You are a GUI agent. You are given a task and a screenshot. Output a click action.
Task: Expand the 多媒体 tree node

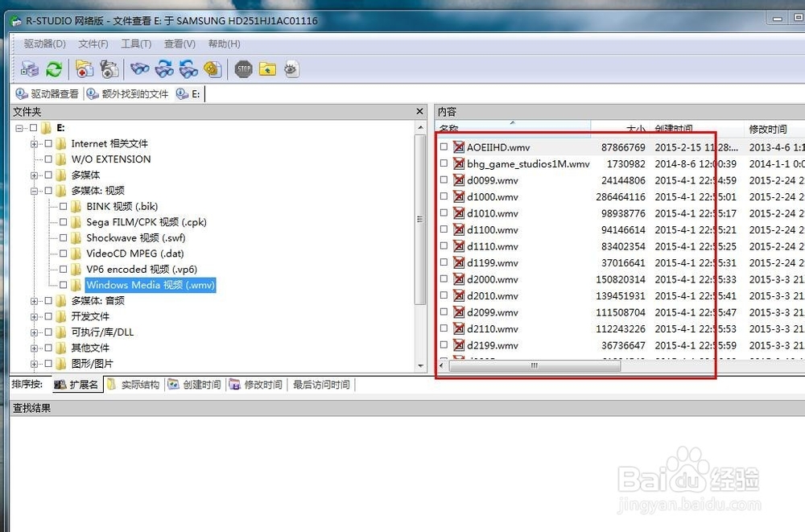34,175
